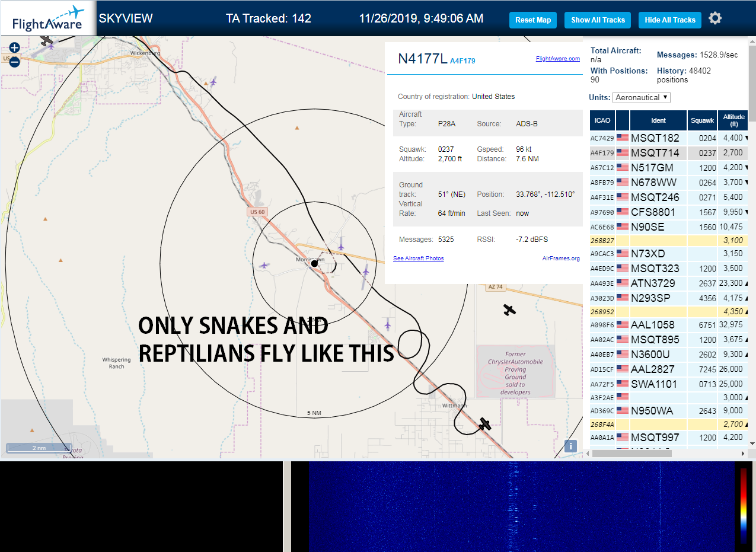
Task: Open the AirFrames.org link
Action: click(x=561, y=259)
